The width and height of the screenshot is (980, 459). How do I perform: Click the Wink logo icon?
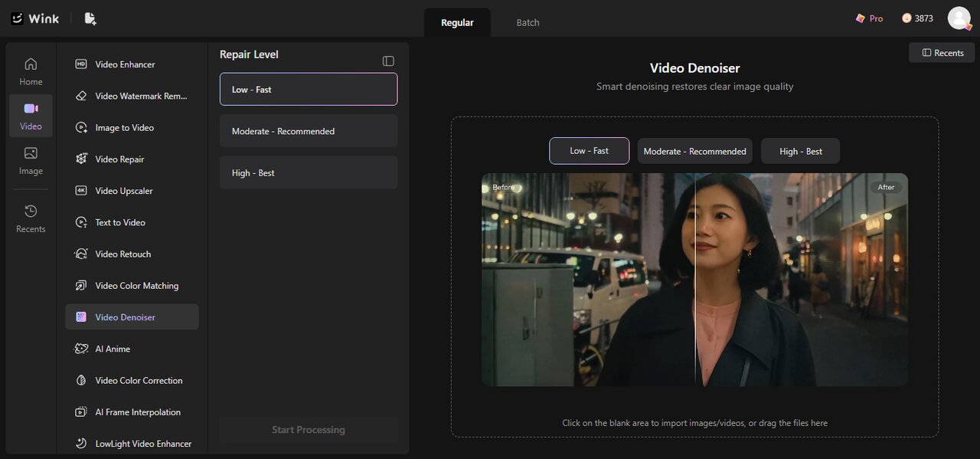pos(17,18)
